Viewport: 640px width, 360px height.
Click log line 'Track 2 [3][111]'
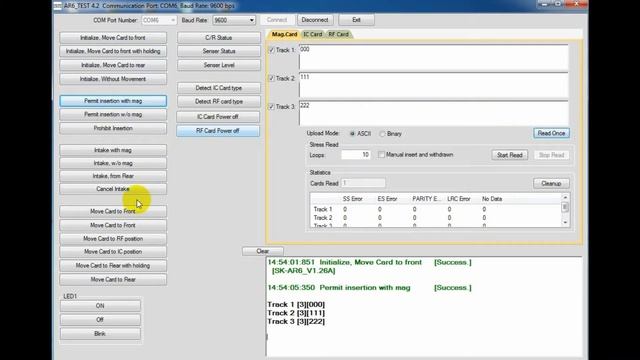click(296, 313)
